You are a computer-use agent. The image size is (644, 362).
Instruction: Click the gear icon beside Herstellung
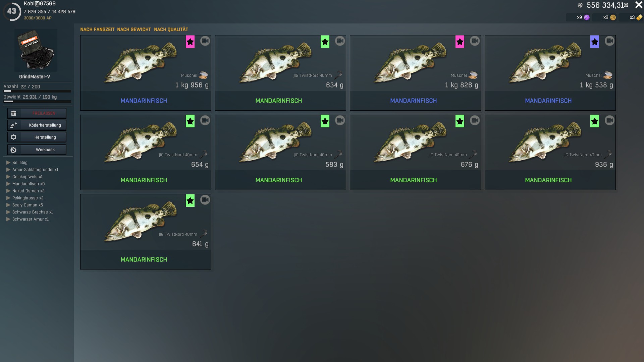13,137
